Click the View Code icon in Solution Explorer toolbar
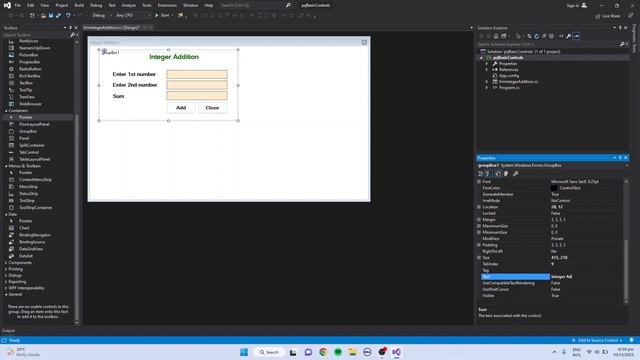 561,36
